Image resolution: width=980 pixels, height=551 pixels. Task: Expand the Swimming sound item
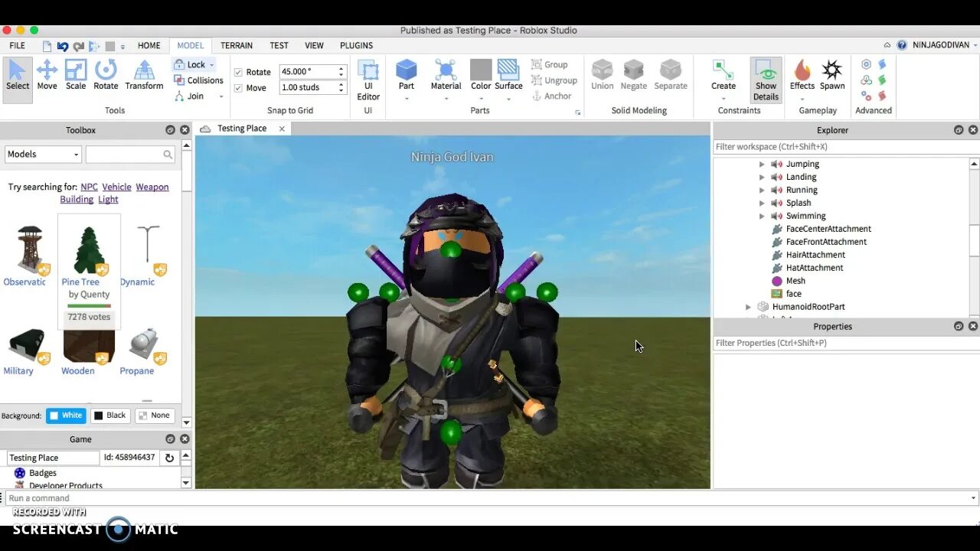click(x=762, y=216)
